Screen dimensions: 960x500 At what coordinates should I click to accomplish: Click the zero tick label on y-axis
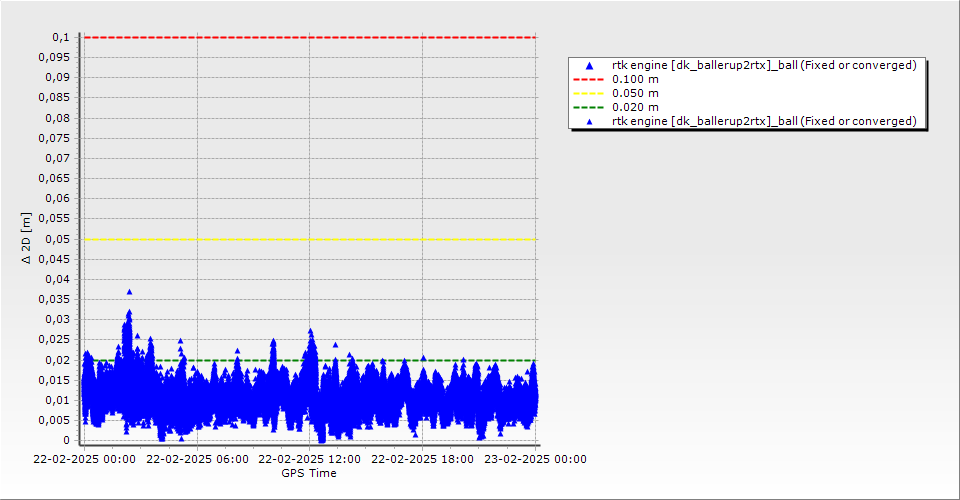[67, 441]
